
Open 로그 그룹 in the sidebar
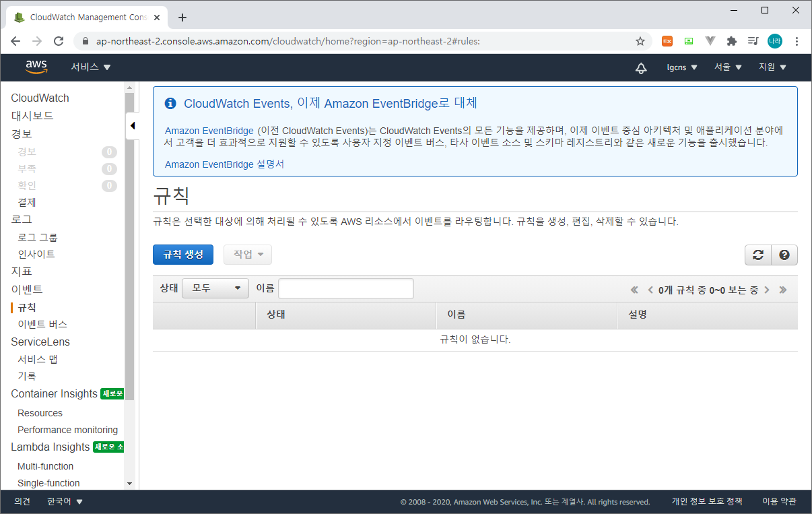(38, 237)
